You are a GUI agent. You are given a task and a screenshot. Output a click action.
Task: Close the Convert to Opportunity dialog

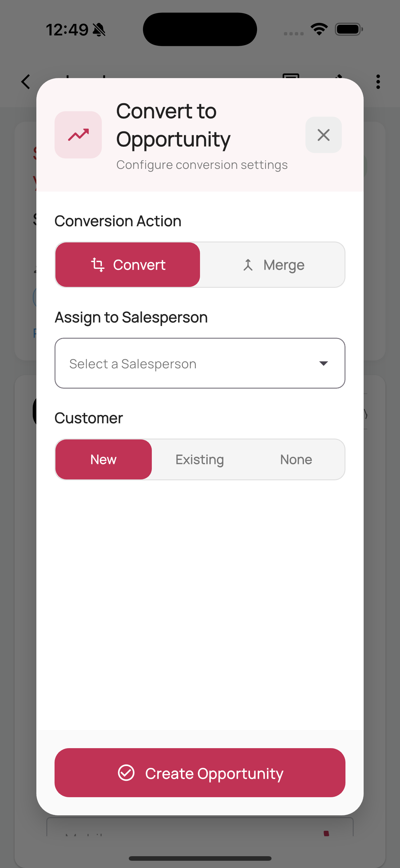(323, 135)
